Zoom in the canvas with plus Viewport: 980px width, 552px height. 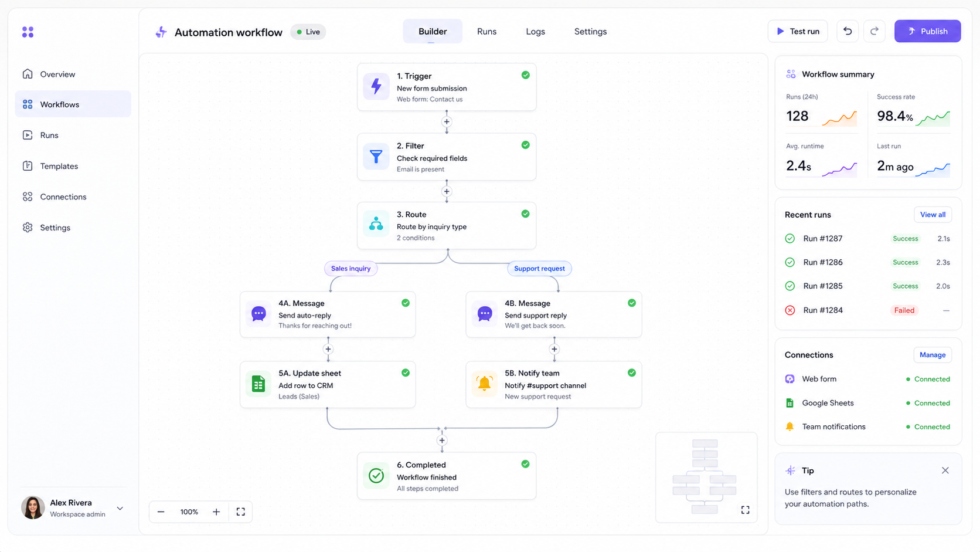pos(216,512)
